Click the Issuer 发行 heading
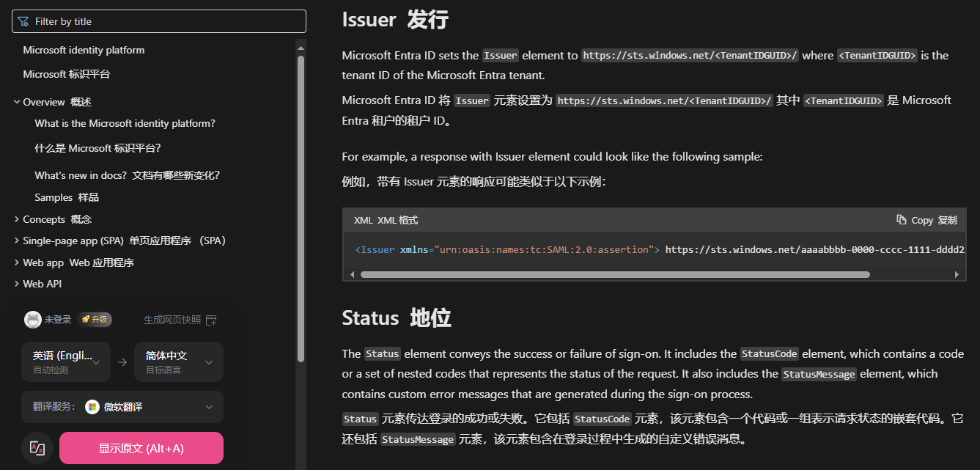Image resolution: width=980 pixels, height=470 pixels. pos(395,19)
